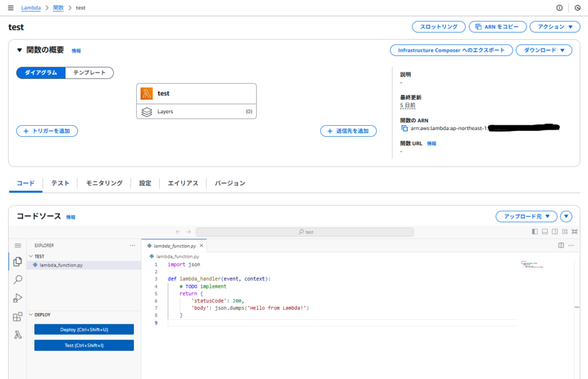This screenshot has width=588, height=379.
Task: Switch to the ダイアグラム view
Action: tap(41, 73)
